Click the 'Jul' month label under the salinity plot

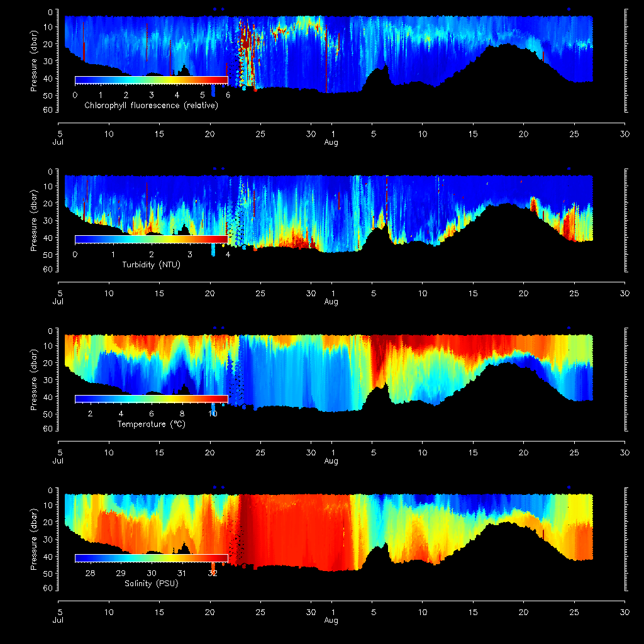[x=58, y=621]
